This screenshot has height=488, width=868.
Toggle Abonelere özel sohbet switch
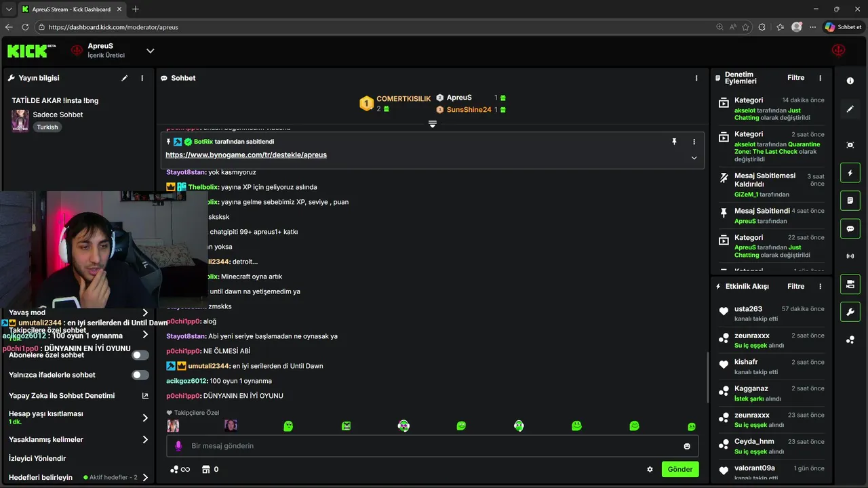tap(140, 355)
